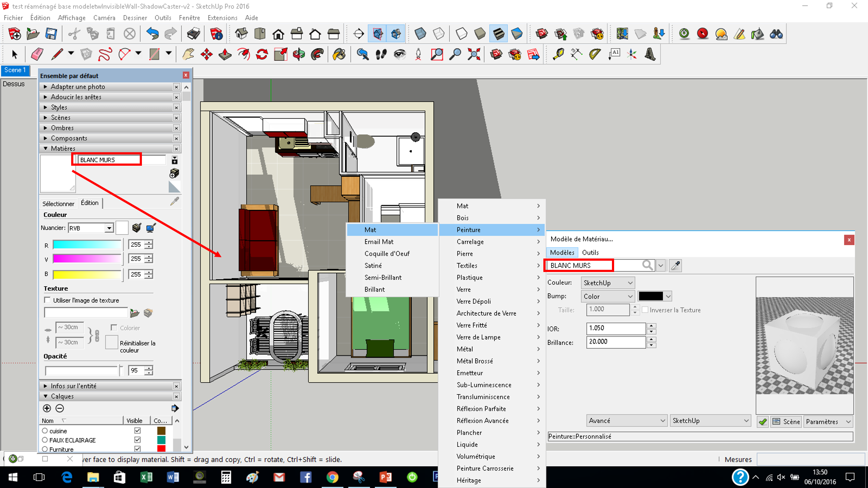Click the Brillance value field
868x488 pixels.
point(616,342)
